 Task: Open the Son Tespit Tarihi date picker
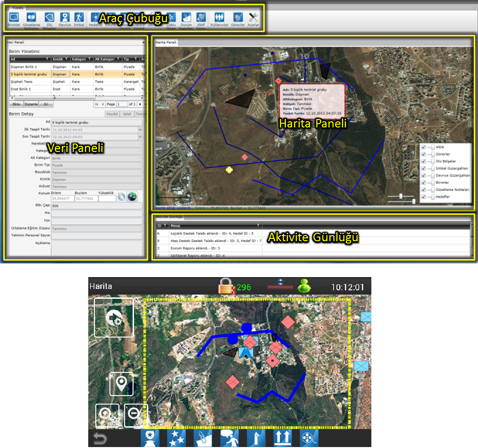tap(140, 136)
